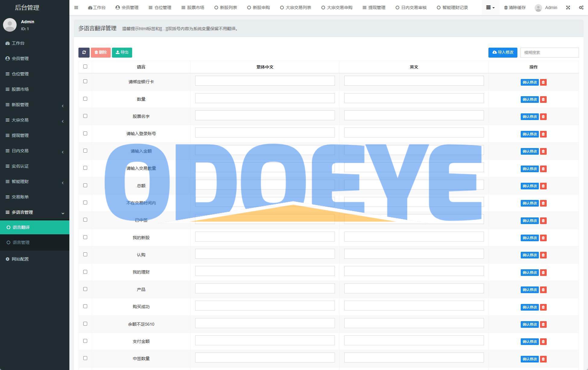Collapse the 多语言管理 sidebar submenu
Screen dimensions: 588x370
click(x=35, y=212)
